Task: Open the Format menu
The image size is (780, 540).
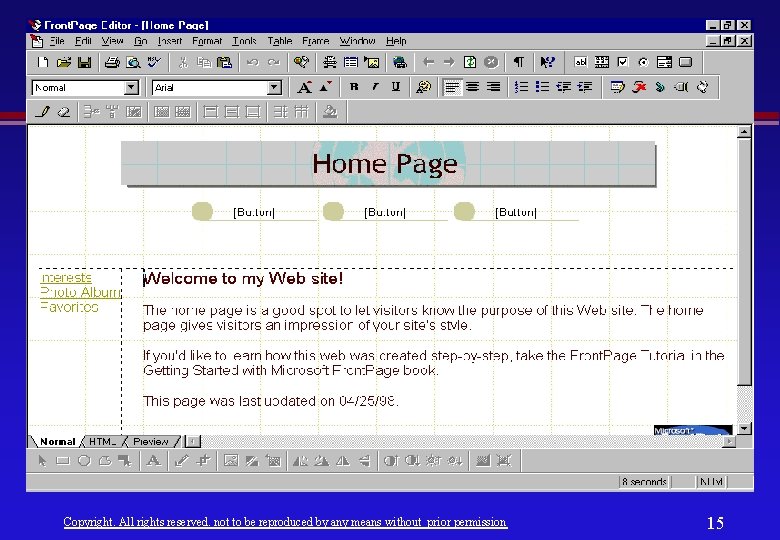Action: tap(206, 41)
